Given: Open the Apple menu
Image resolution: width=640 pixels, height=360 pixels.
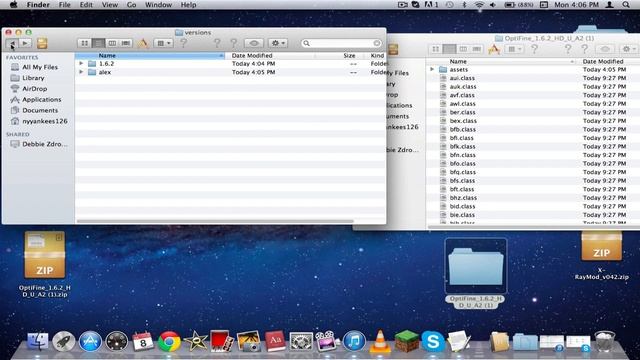Looking at the screenshot, I should click(x=13, y=5).
